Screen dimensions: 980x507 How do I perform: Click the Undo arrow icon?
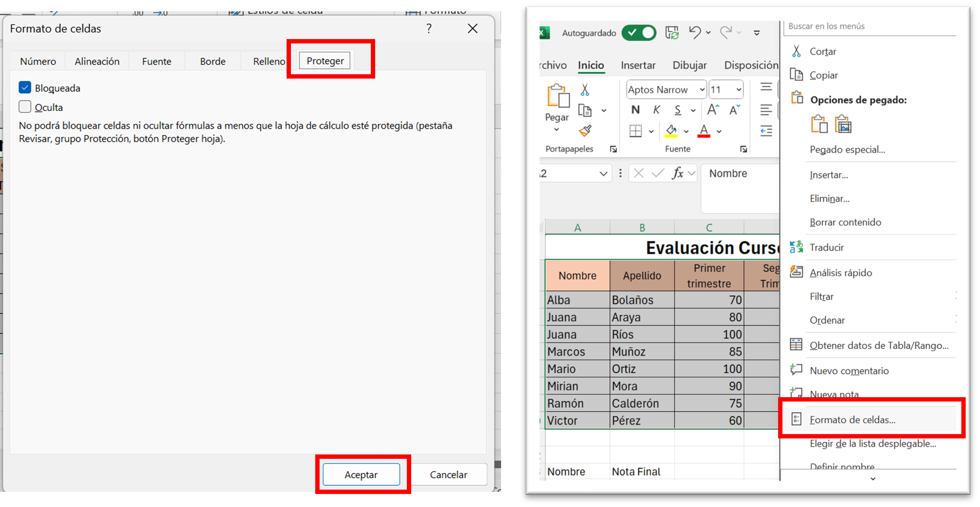point(695,33)
